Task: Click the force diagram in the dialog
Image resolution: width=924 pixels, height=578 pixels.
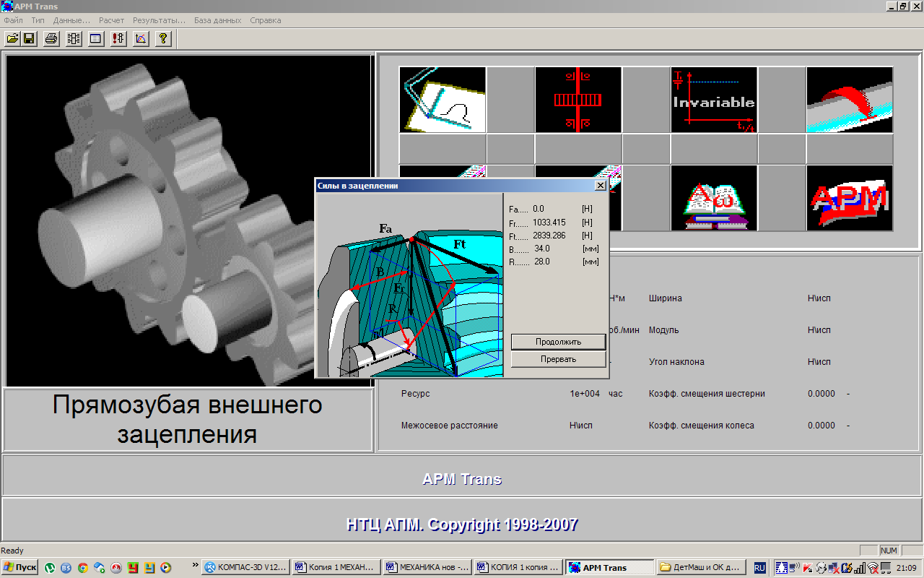Action: coord(409,285)
